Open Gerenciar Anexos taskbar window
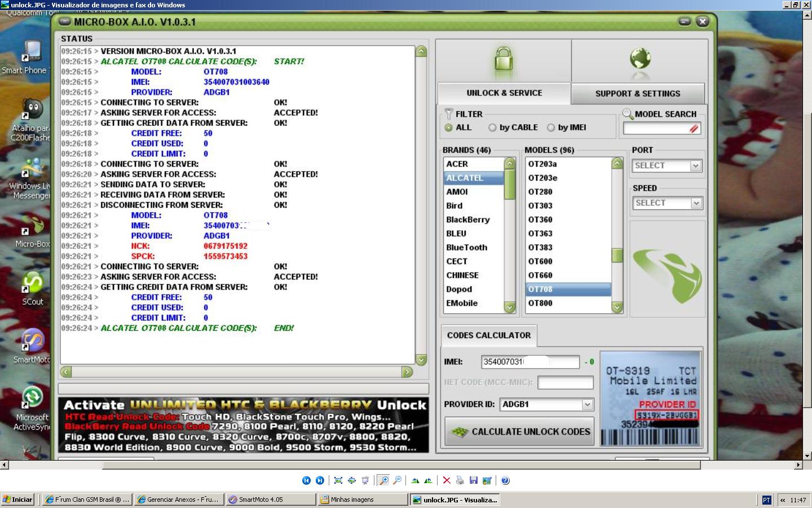The height and width of the screenshot is (508, 812). point(179,500)
